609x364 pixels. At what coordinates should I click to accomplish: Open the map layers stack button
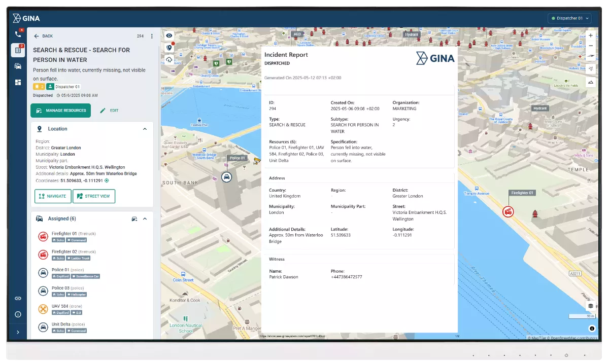tap(591, 306)
